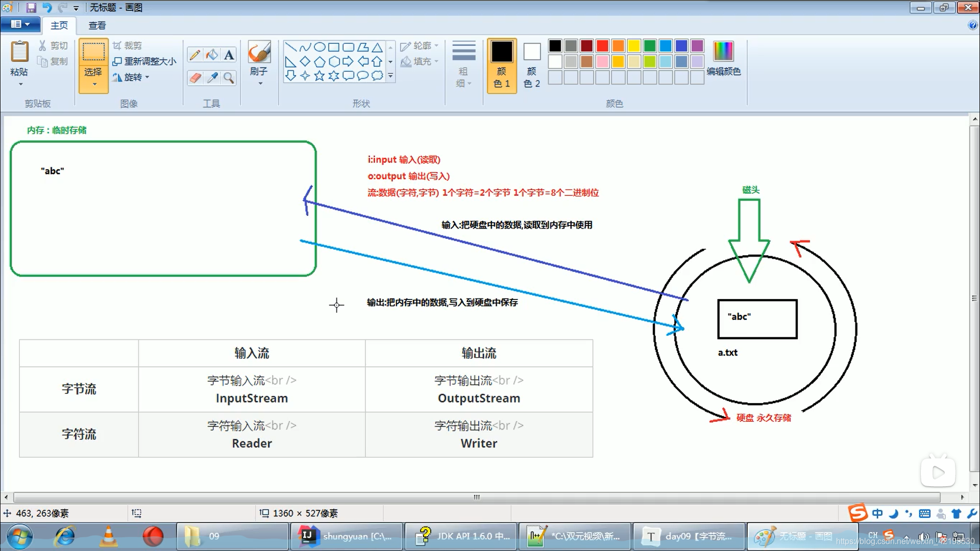Choose the Diamond shape

305,62
